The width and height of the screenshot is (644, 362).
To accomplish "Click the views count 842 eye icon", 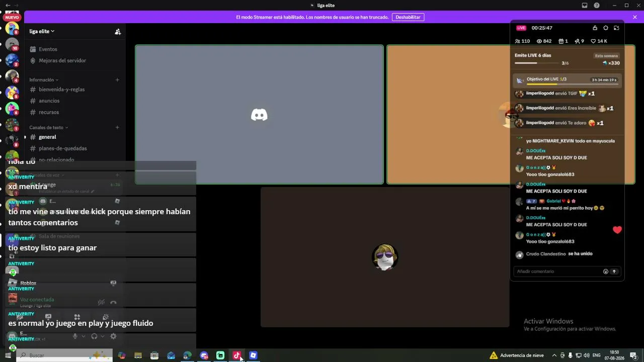I will point(544,41).
